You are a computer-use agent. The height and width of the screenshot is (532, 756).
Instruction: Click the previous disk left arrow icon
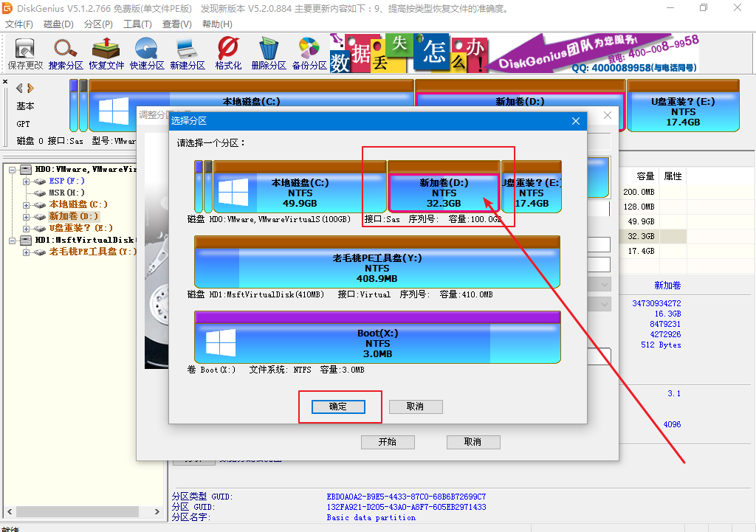point(19,89)
